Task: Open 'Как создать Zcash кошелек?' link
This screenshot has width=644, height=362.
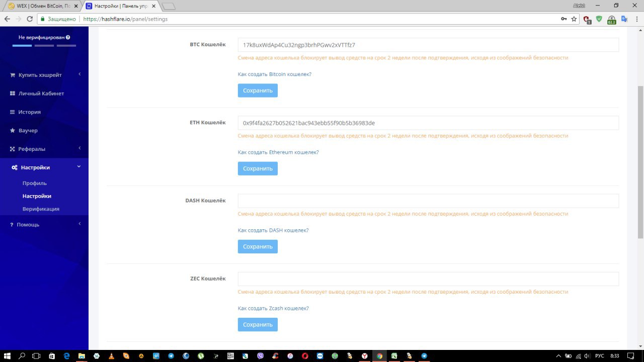Action: 273,308
